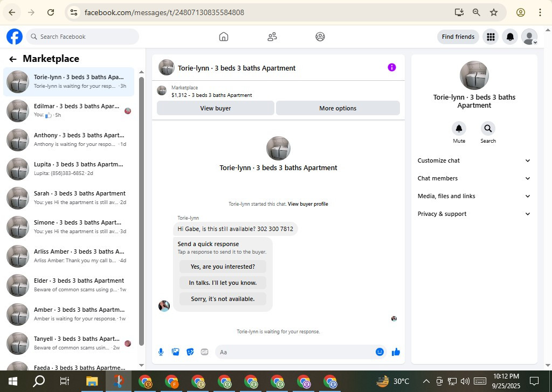Bookmark this page with star icon

point(494,12)
